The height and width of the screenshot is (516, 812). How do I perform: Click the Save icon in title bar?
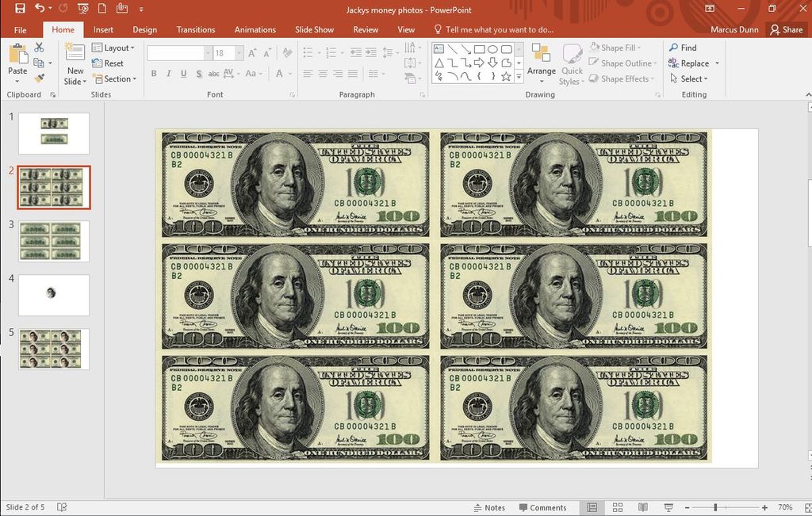tap(20, 8)
